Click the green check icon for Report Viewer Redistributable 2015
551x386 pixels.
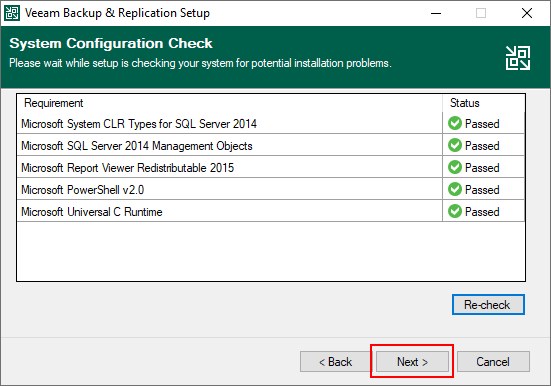[455, 167]
